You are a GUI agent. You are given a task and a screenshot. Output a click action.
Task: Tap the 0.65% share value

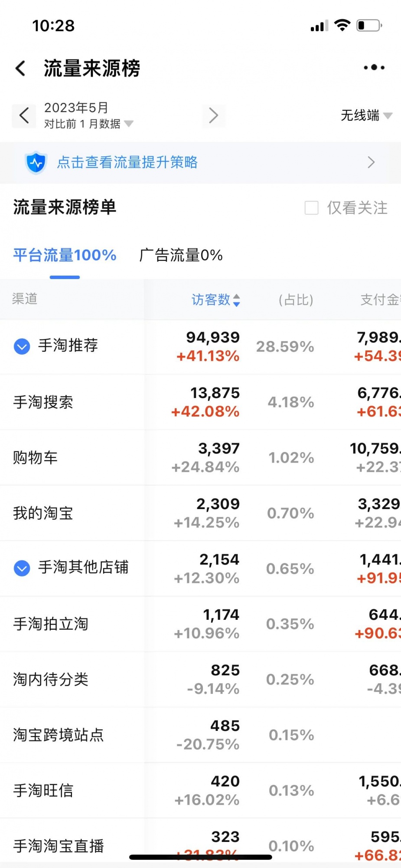coord(290,569)
